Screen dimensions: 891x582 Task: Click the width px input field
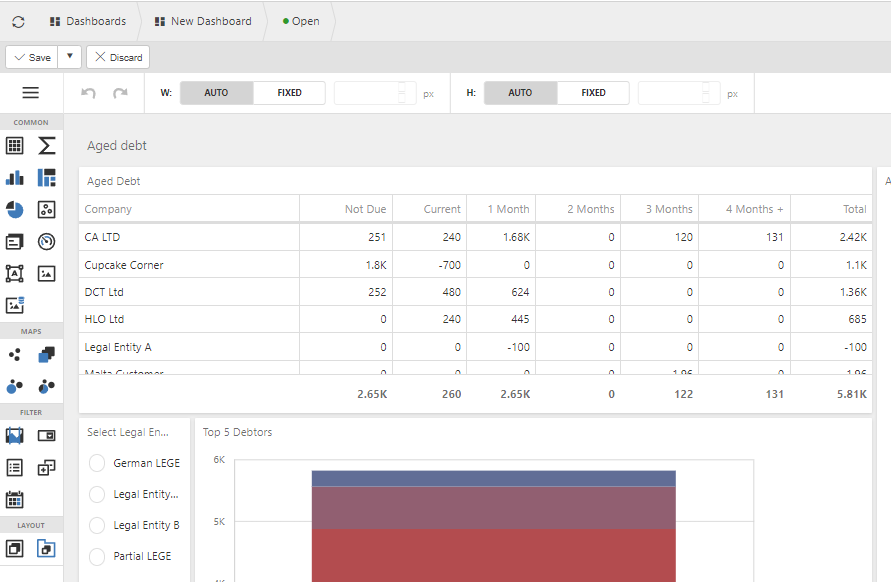[x=366, y=93]
